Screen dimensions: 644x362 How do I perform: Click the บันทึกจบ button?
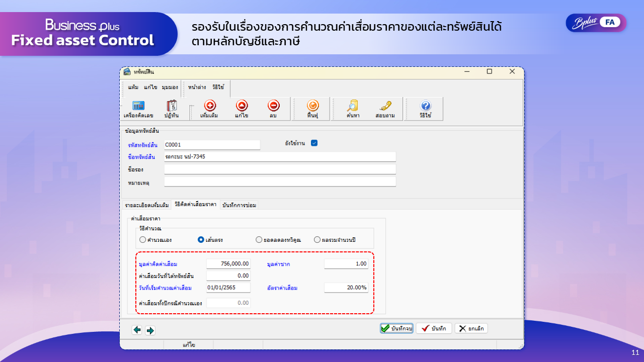click(x=396, y=328)
